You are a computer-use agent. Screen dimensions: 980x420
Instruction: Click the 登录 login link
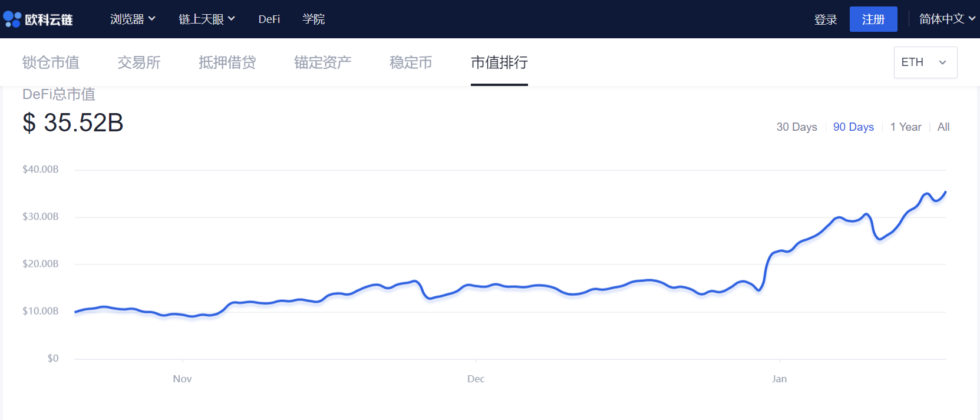[825, 19]
